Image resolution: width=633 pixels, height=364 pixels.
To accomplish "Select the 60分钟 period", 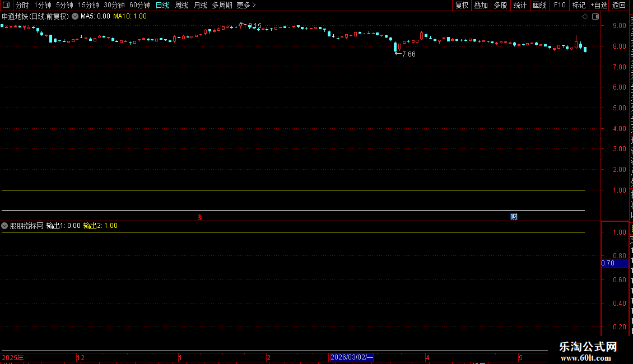I will pyautogui.click(x=140, y=5).
